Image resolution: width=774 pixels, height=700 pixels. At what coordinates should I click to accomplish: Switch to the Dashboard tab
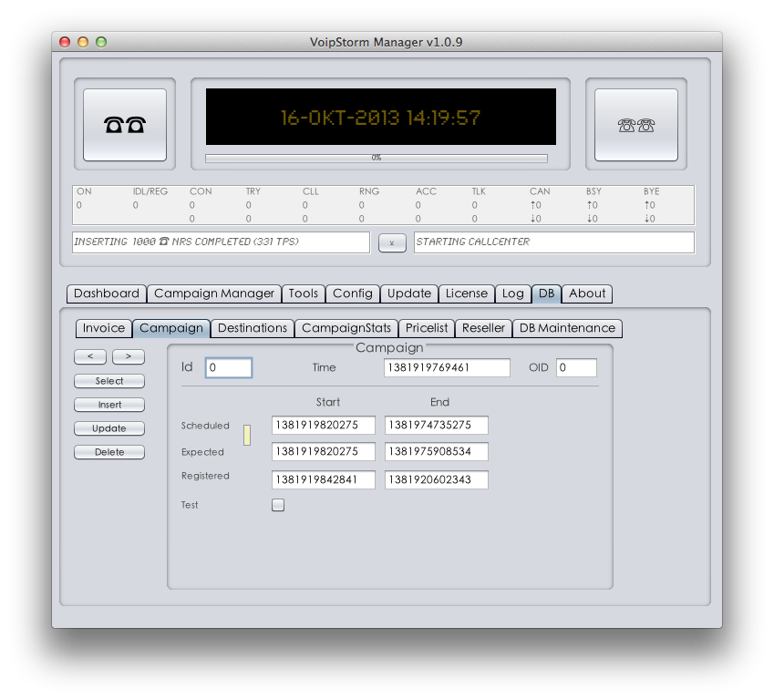pyautogui.click(x=107, y=293)
